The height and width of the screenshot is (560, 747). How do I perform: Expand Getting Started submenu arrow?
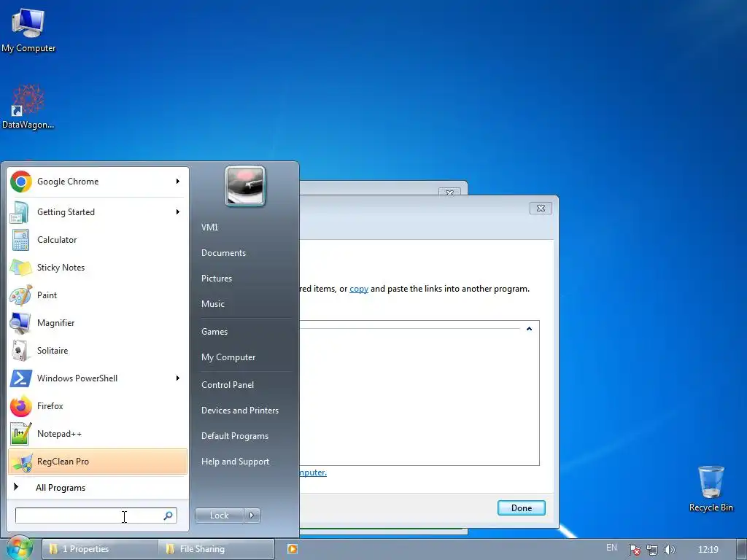(178, 212)
